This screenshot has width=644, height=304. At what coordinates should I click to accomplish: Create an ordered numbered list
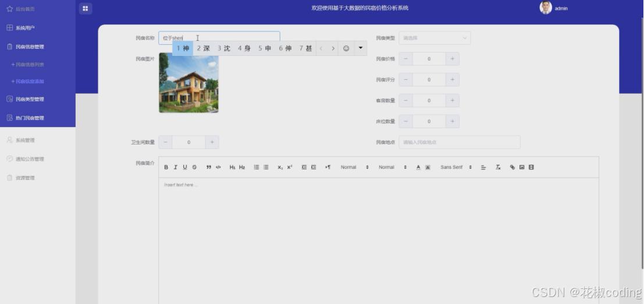257,167
